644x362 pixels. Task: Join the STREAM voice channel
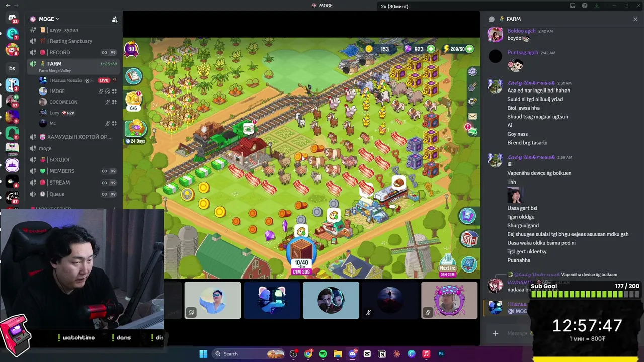pyautogui.click(x=74, y=183)
